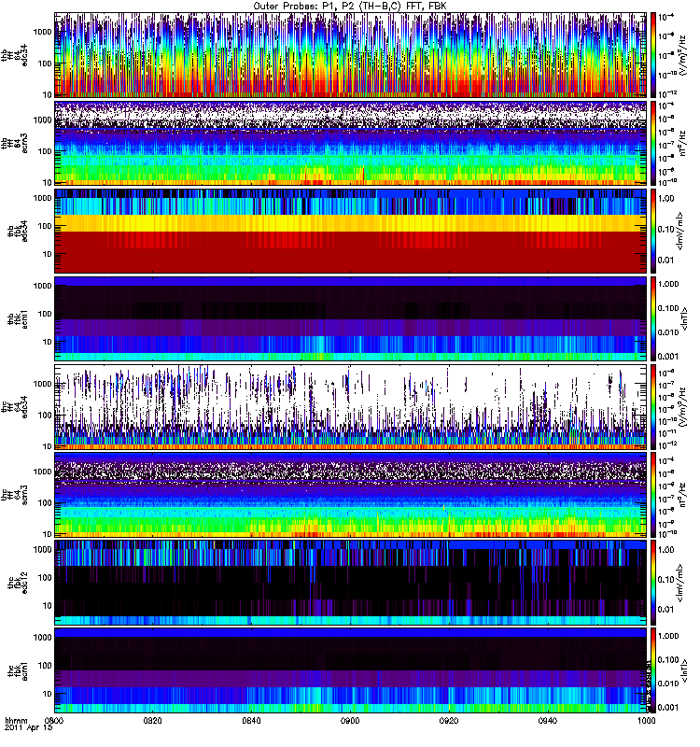Click the 0900 time tick label
This screenshot has height=747, width=700.
click(351, 720)
